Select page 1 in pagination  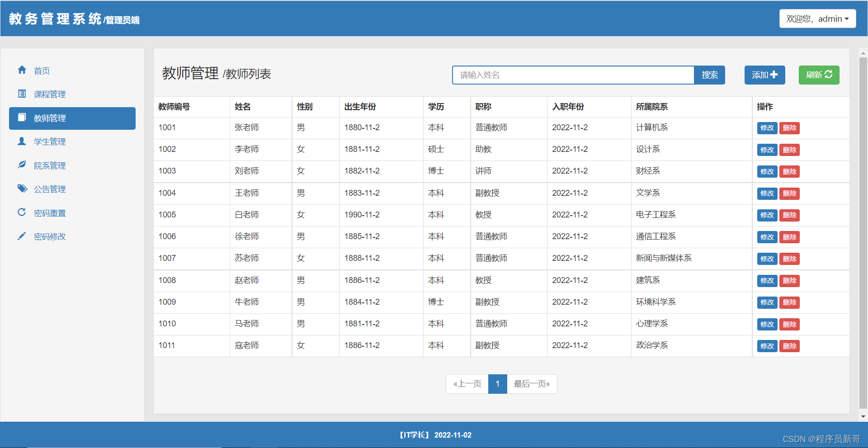pos(498,384)
